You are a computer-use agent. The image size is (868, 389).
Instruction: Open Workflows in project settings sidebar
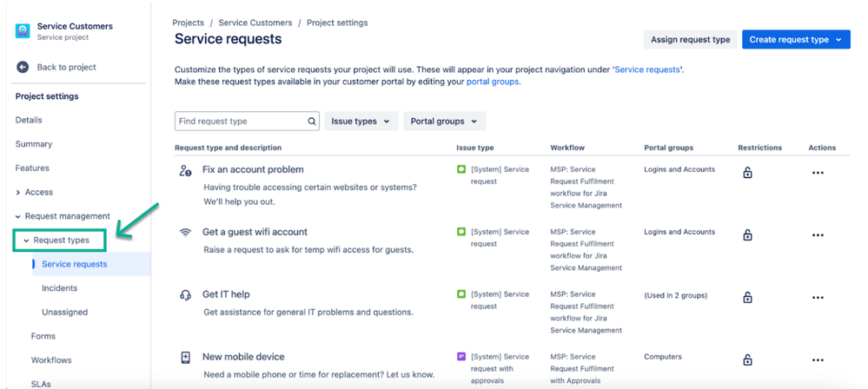tap(51, 359)
